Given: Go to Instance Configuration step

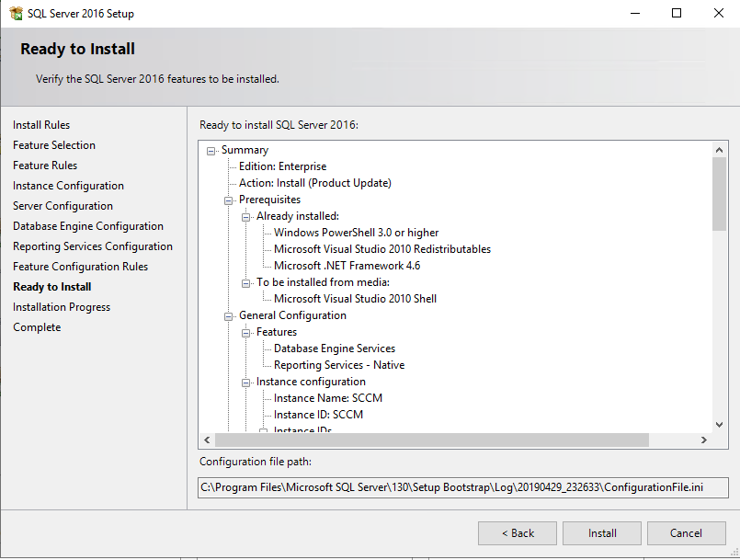Looking at the screenshot, I should point(68,186).
